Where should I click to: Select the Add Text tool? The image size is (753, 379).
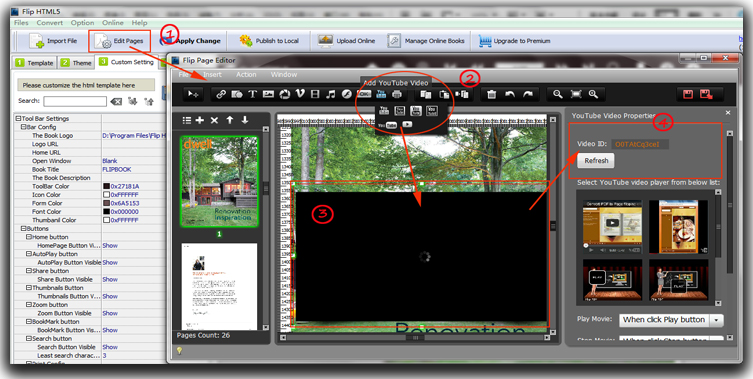click(x=253, y=95)
